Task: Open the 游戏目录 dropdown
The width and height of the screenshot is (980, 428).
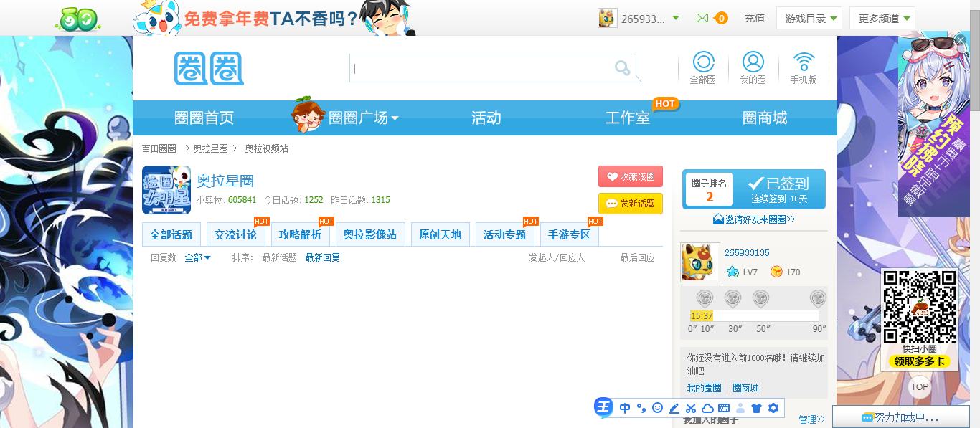Action: point(809,18)
